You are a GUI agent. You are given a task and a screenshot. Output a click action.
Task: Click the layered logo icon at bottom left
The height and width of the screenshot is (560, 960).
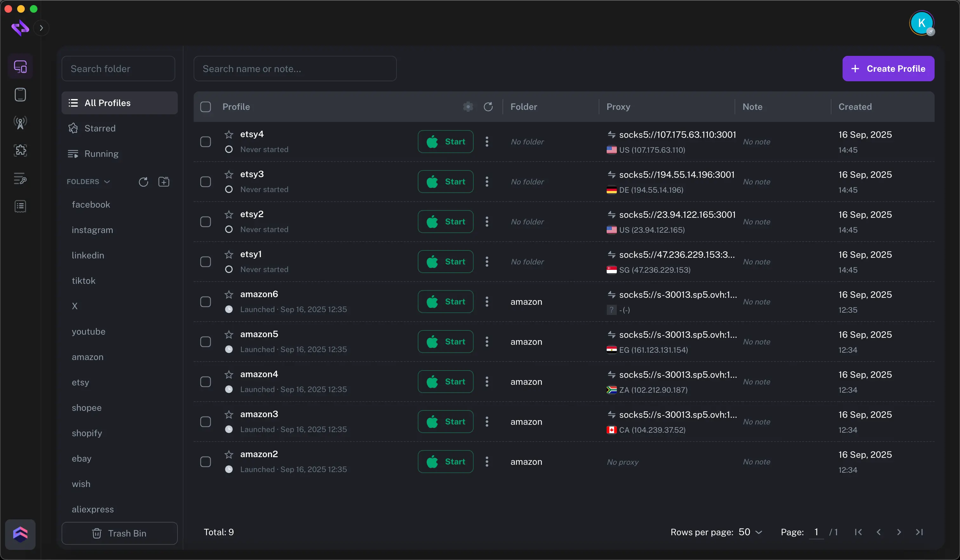(20, 534)
